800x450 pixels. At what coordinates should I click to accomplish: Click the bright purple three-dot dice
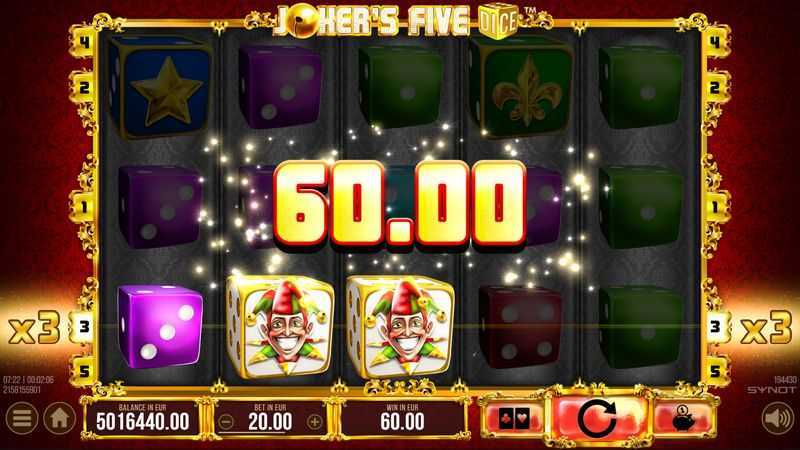point(160,327)
